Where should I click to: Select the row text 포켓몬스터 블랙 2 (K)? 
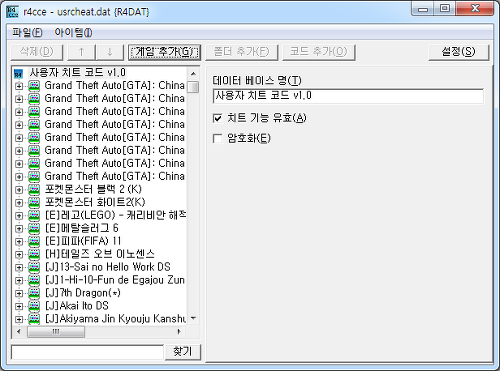[93, 189]
